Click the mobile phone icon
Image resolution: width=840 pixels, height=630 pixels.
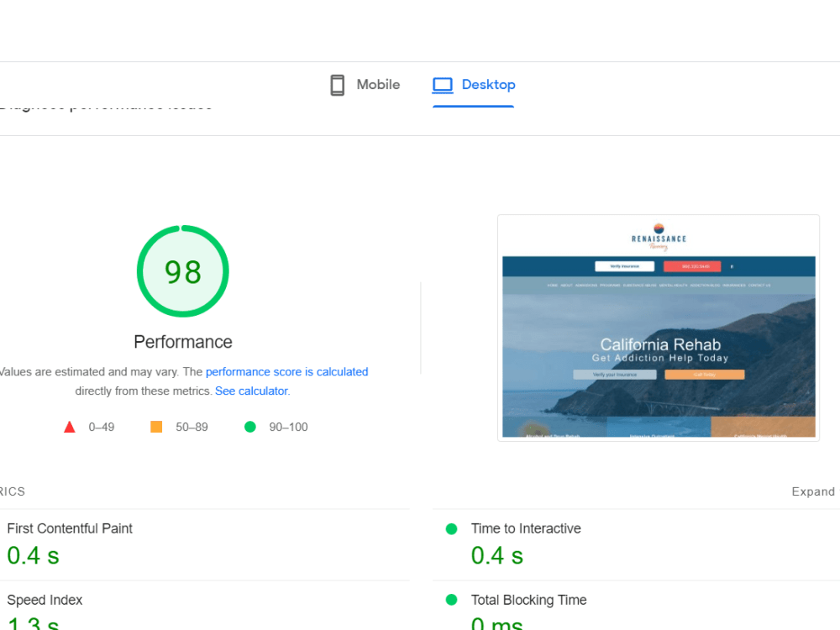(x=338, y=85)
